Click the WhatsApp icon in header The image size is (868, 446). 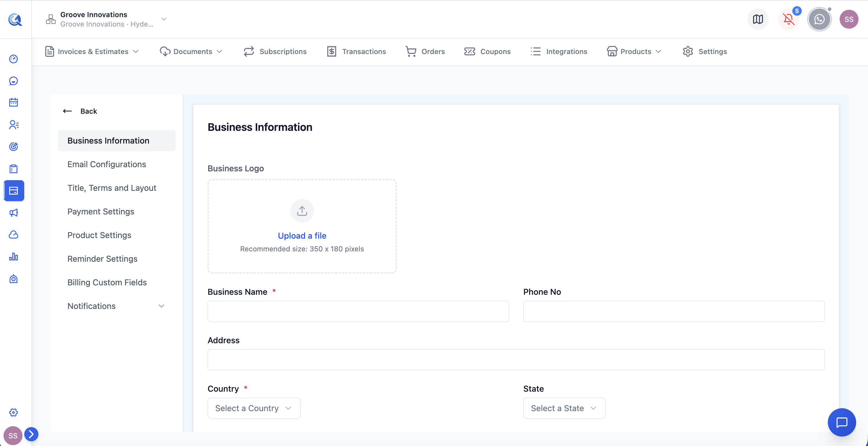coord(819,19)
